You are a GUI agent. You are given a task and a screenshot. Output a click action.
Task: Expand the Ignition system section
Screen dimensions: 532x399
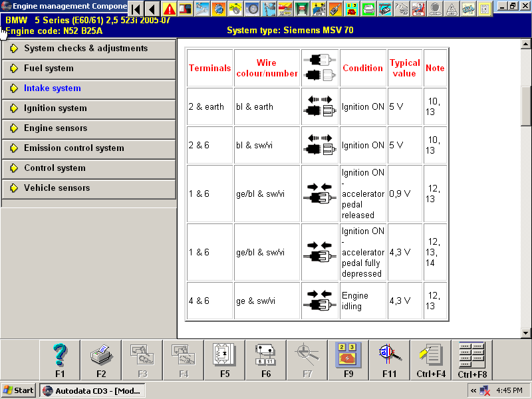pyautogui.click(x=89, y=108)
